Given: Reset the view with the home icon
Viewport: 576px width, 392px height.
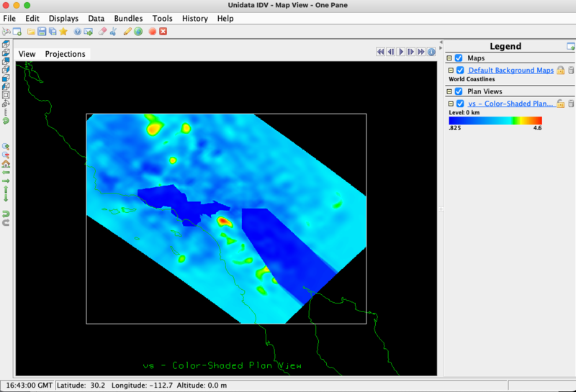Looking at the screenshot, I should pyautogui.click(x=6, y=164).
